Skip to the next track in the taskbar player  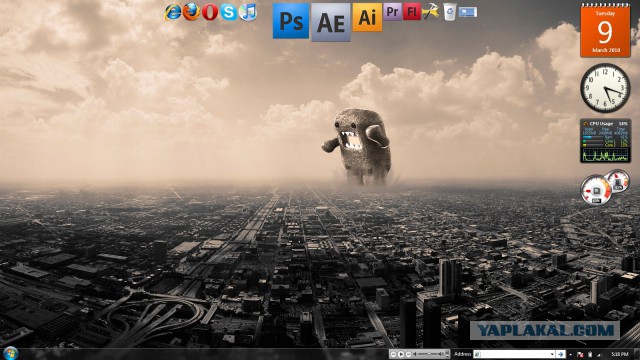(408, 354)
